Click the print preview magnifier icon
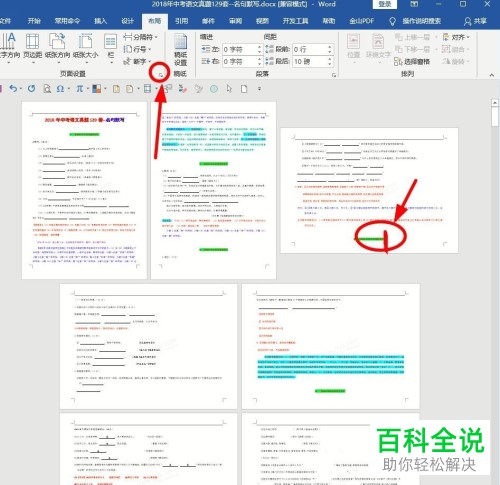 [x=47, y=89]
